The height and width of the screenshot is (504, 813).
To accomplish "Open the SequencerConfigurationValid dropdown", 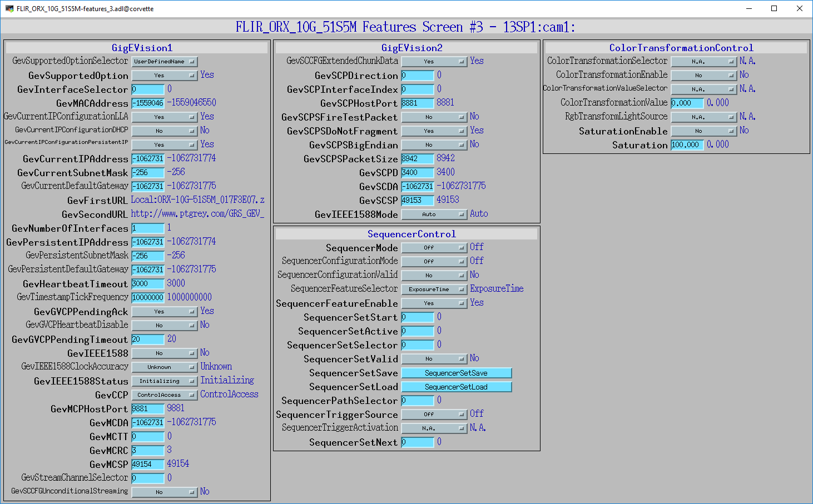I will pyautogui.click(x=434, y=276).
